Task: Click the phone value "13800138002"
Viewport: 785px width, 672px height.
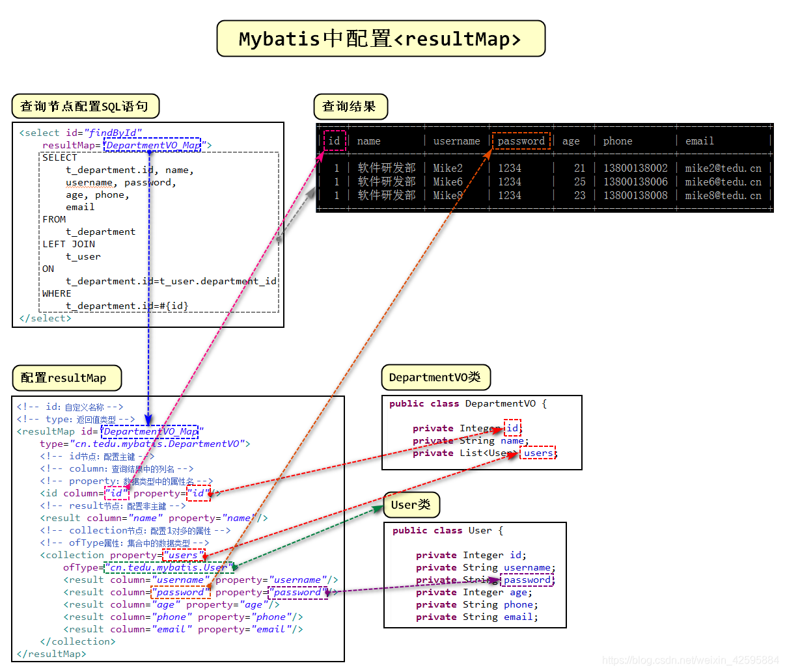Action: pos(635,168)
